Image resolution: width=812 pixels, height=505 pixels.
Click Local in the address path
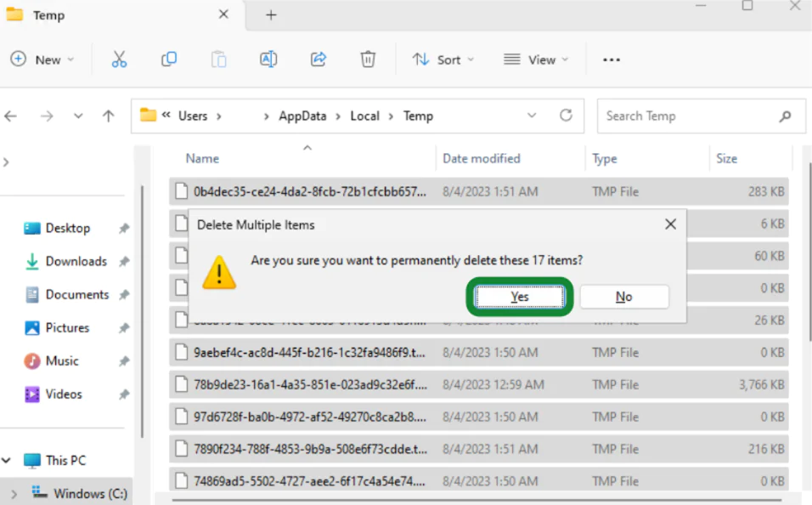coord(364,116)
